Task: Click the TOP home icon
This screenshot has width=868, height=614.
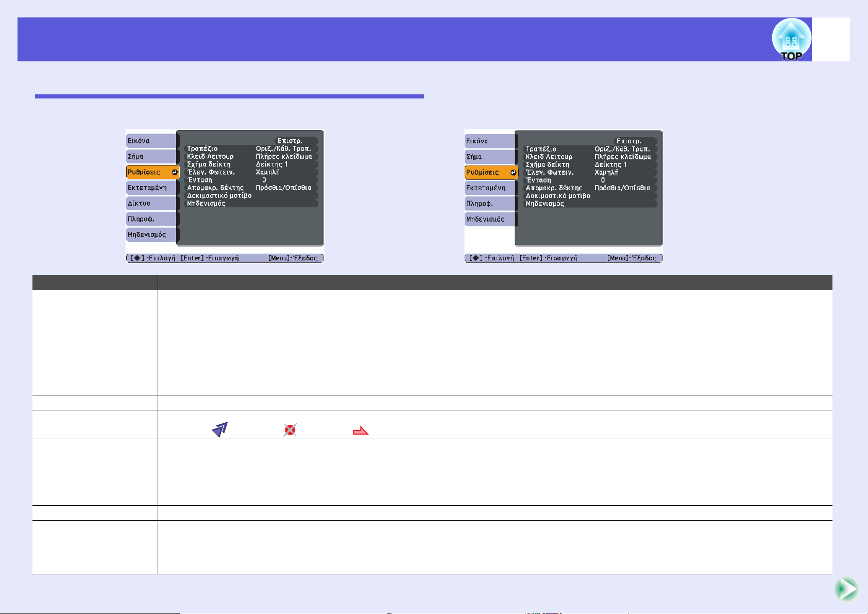Action: 791,40
